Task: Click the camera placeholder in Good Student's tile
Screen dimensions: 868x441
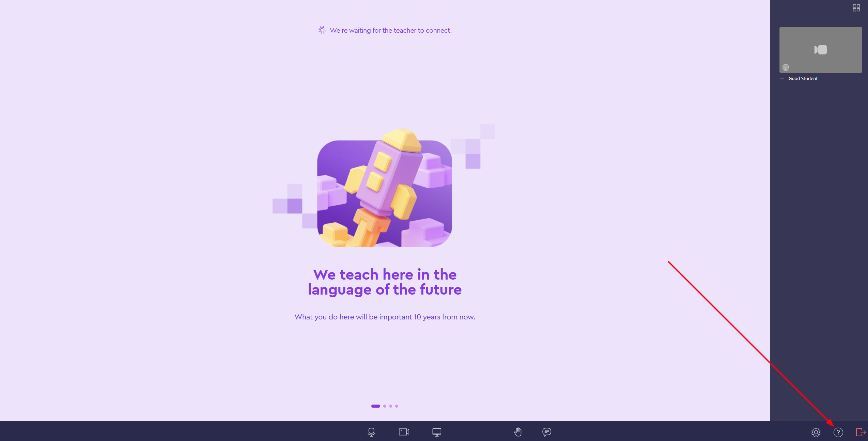Action: pos(821,50)
